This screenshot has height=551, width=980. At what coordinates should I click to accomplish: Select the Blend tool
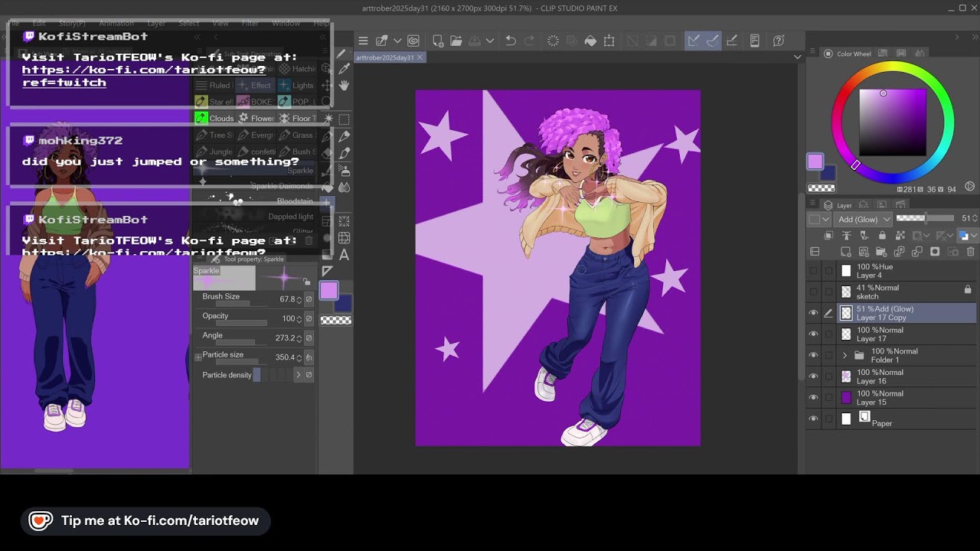(345, 187)
